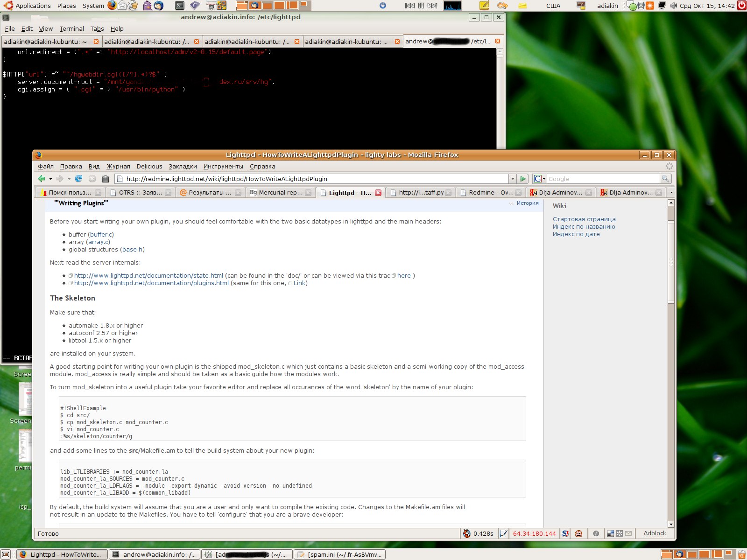Open the array.c link
747x560 pixels.
[x=98, y=242]
